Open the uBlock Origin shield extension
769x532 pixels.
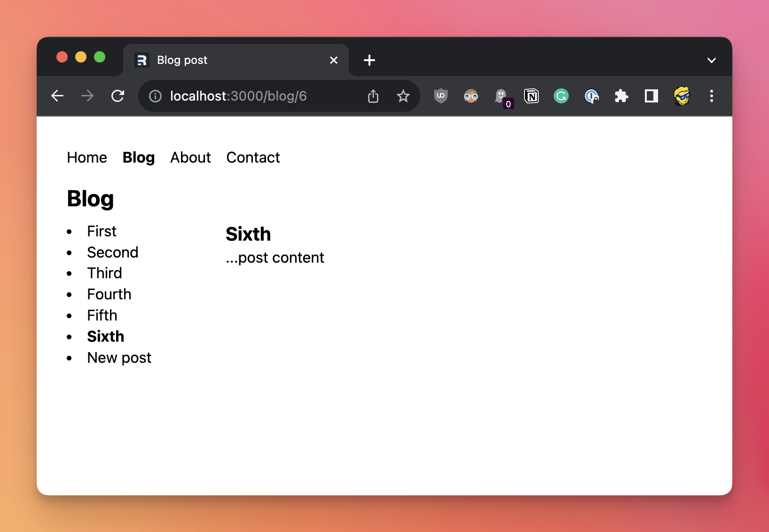(440, 96)
